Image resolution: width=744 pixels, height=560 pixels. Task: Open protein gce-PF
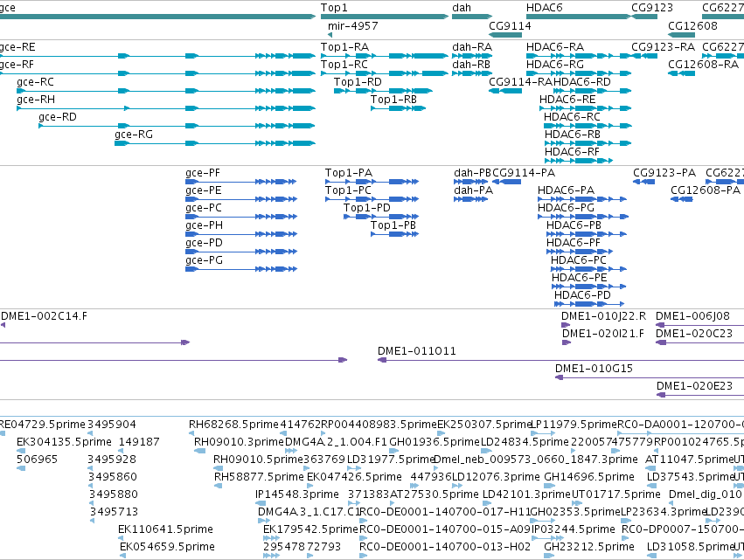tap(203, 173)
